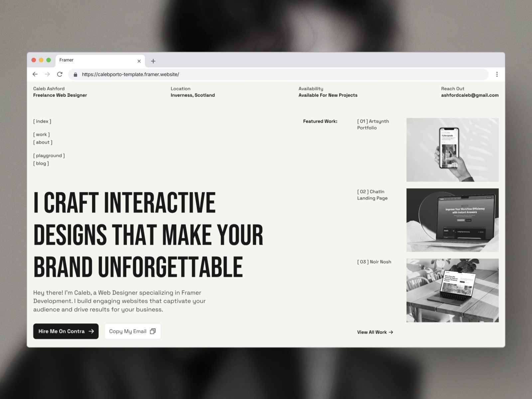Click the lock icon in address bar
This screenshot has width=532, height=399.
pos(75,74)
